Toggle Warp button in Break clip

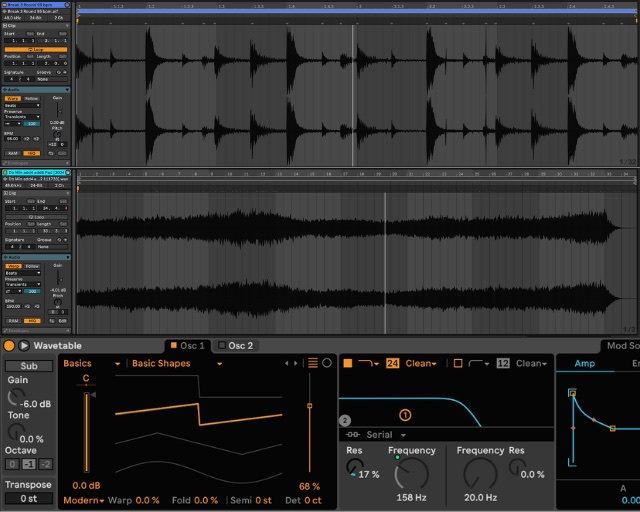pyautogui.click(x=12, y=98)
